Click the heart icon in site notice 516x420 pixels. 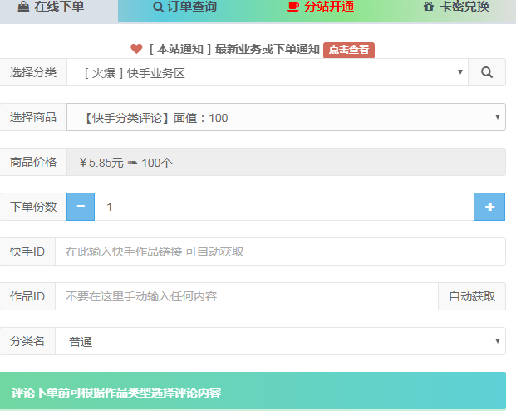(137, 49)
